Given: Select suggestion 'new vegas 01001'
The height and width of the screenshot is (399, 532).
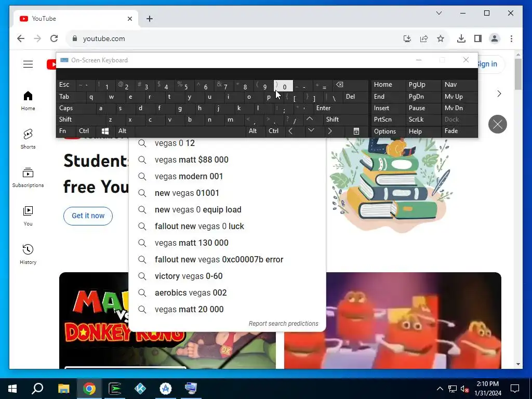Looking at the screenshot, I should pos(228,193).
